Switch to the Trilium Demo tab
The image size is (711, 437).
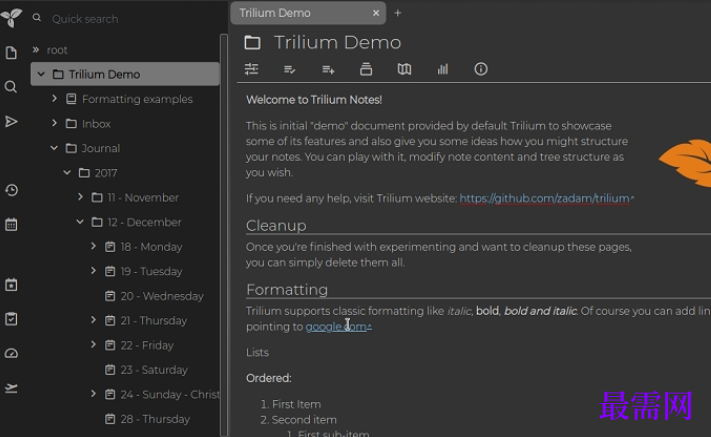pyautogui.click(x=308, y=13)
